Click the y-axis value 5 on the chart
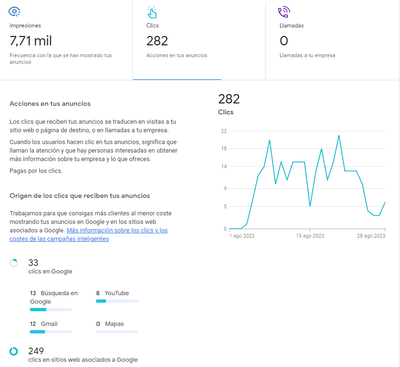400x367 pixels. [225, 207]
